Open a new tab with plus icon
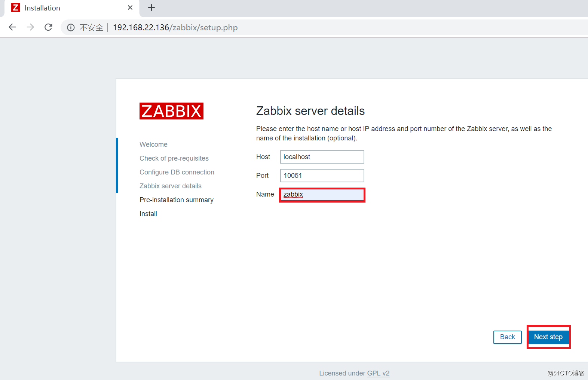This screenshot has width=588, height=380. click(151, 7)
